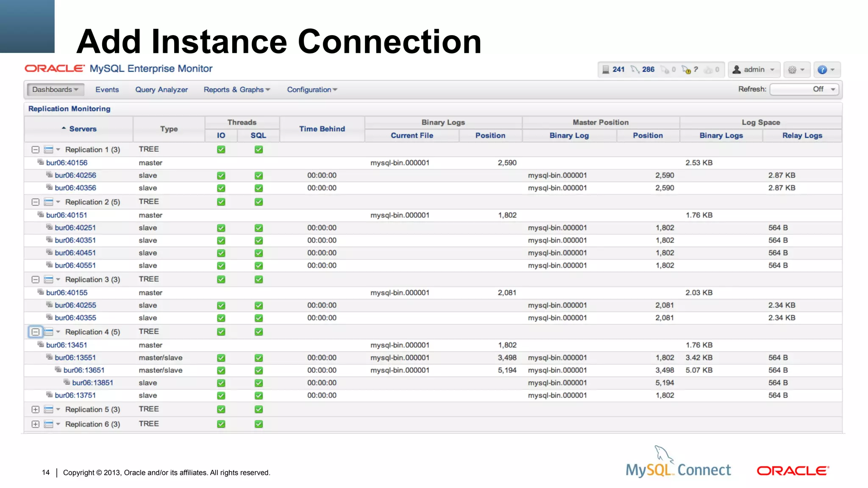Image resolution: width=868 pixels, height=488 pixels.
Task: Click the 2.53 KB binary log size
Action: tap(699, 163)
